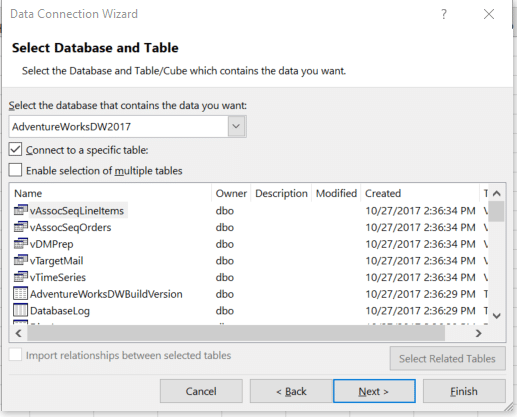This screenshot has height=417, width=517.
Task: Click the dbo owner cell of AdventureWorksDWBuildVersion
Action: [224, 294]
